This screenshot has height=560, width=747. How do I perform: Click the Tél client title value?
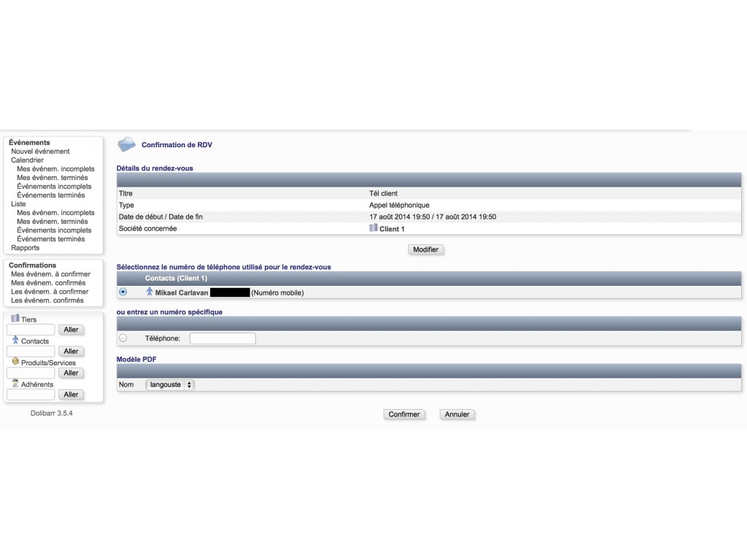coord(383,193)
